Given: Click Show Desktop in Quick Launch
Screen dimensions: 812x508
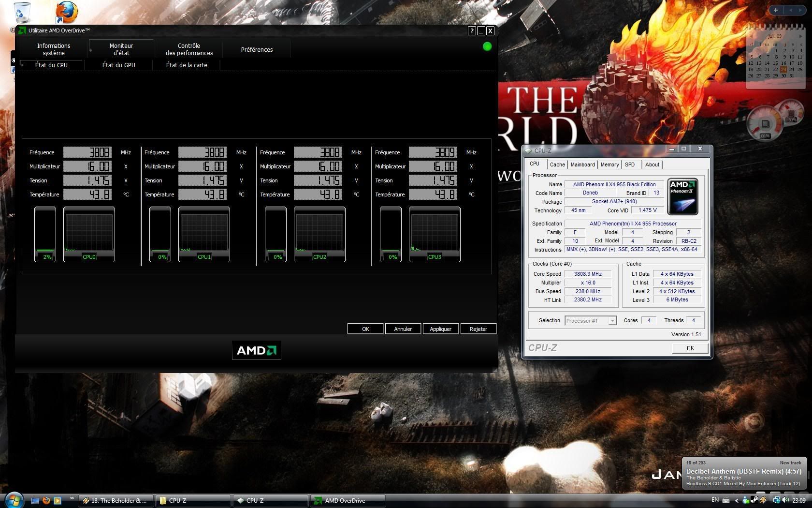Looking at the screenshot, I should coord(35,501).
